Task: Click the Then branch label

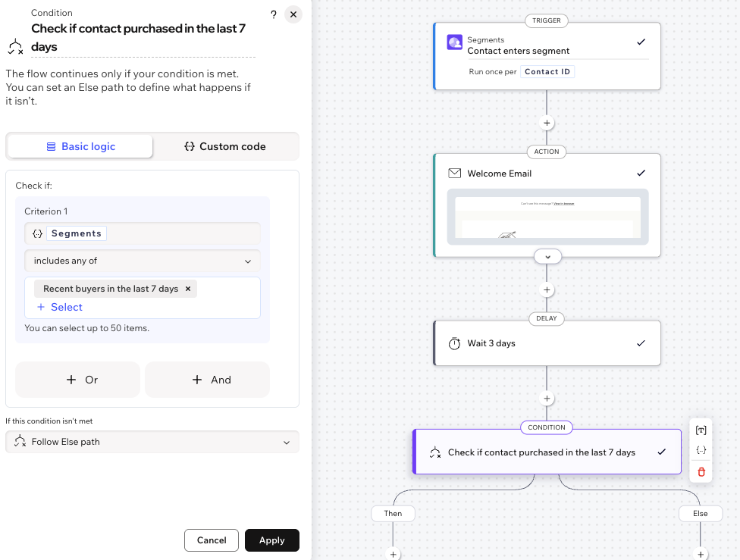Action: pos(393,514)
